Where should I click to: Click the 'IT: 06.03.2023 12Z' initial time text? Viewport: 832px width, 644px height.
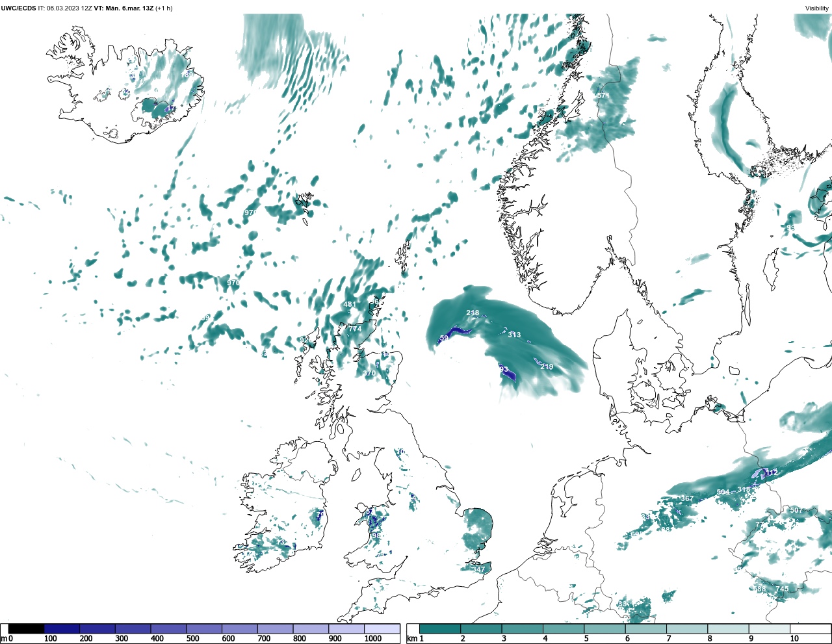(x=64, y=8)
